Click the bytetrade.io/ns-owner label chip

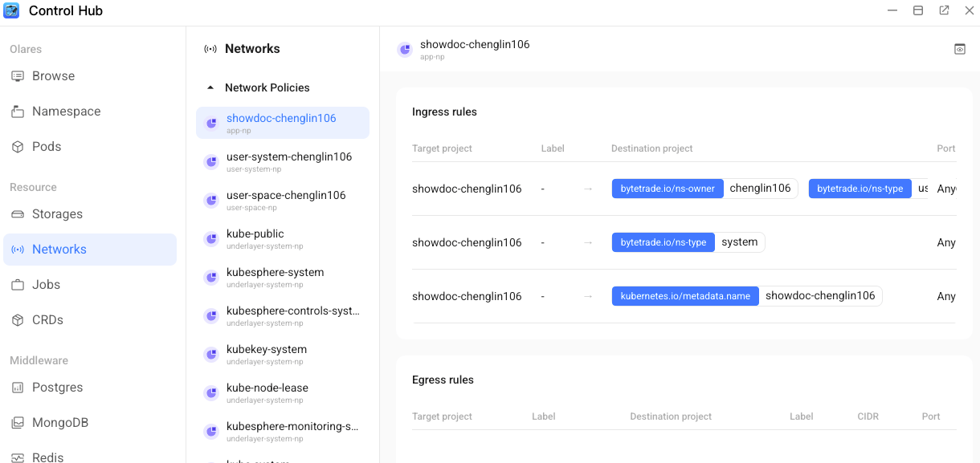tap(668, 189)
